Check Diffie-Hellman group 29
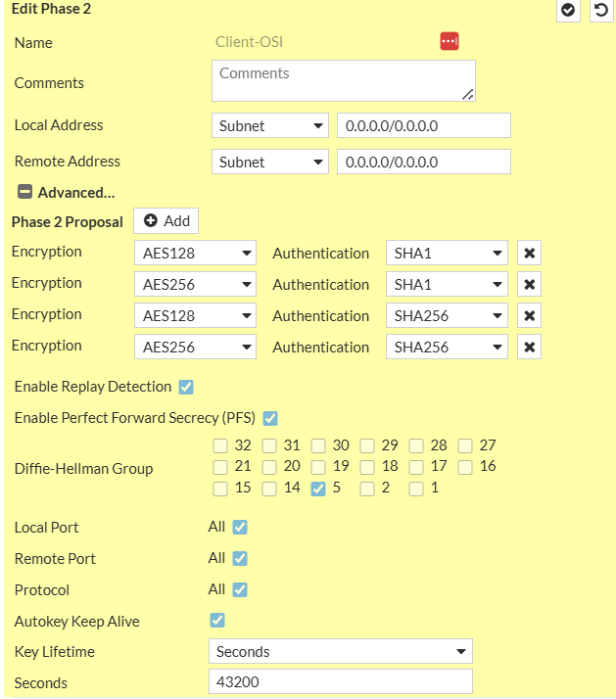 [367, 445]
